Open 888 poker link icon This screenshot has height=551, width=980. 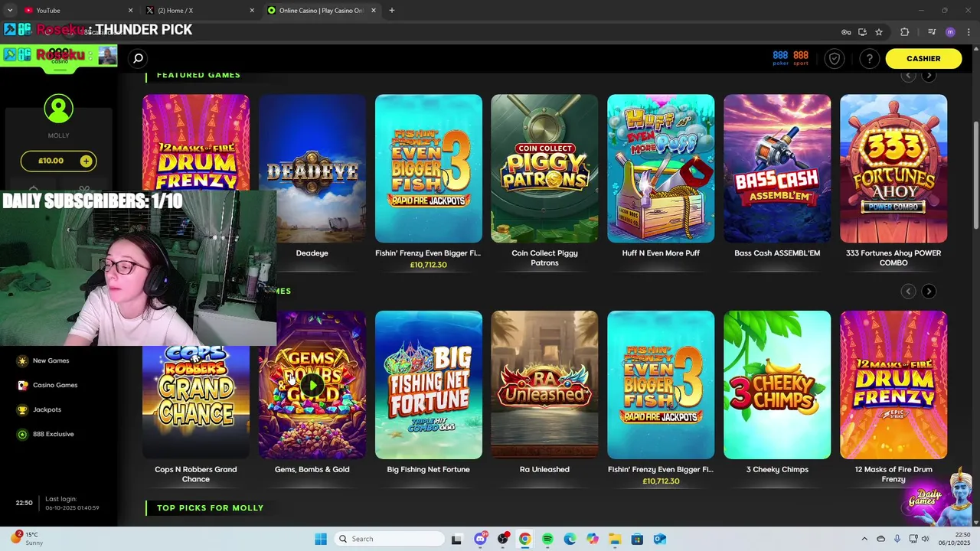click(780, 58)
